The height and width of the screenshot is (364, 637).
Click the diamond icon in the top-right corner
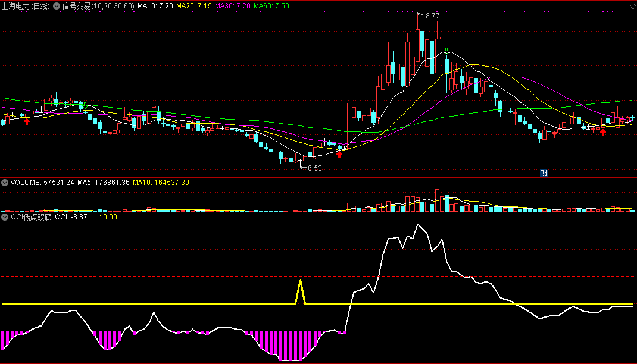click(x=632, y=6)
